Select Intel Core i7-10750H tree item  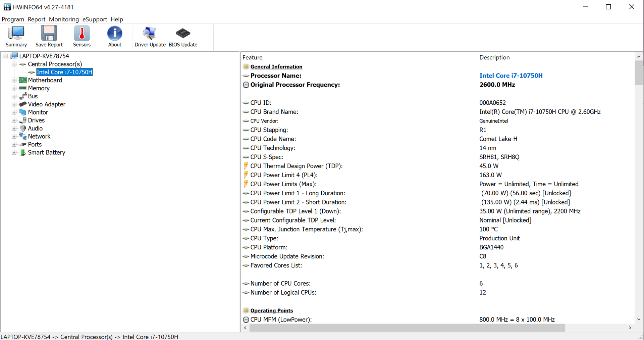(x=64, y=72)
